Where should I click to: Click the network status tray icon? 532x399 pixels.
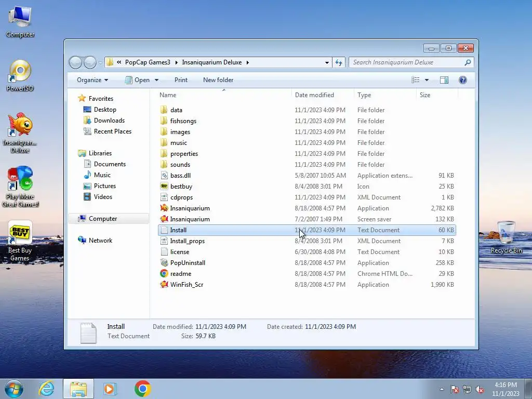tap(467, 390)
